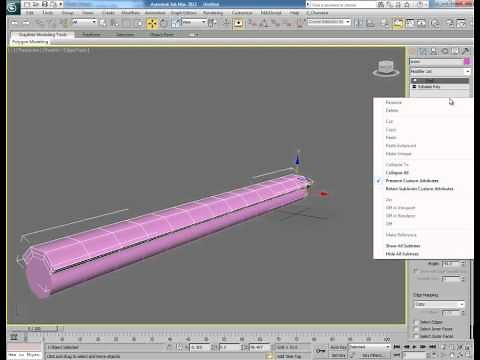Toggle Preserve Custom Attributes menu option
The width and height of the screenshot is (480, 360).
point(412,181)
